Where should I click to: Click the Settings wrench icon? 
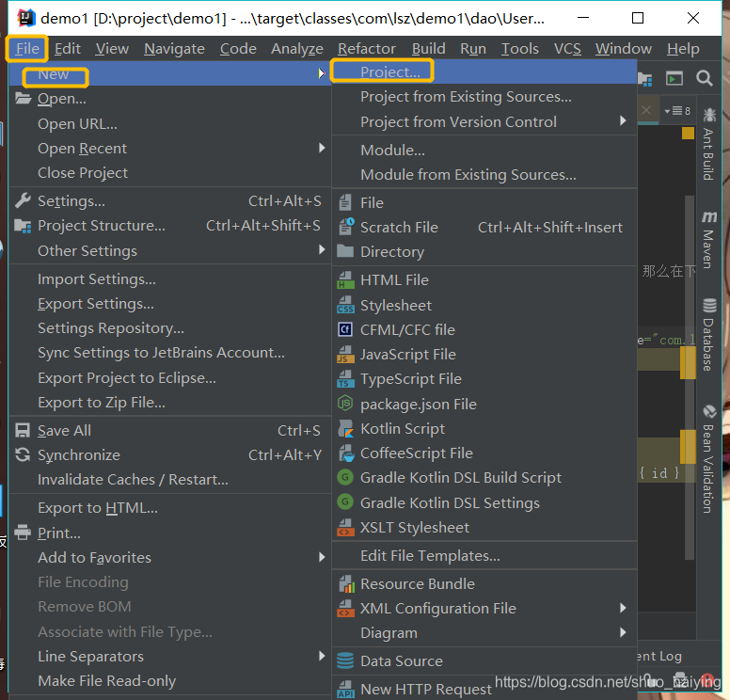[x=23, y=200]
